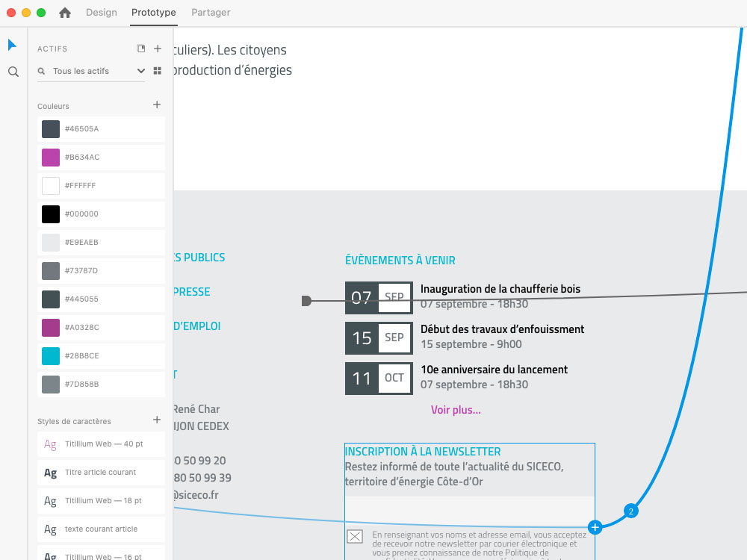Click the blue plus connection handle

tap(595, 528)
